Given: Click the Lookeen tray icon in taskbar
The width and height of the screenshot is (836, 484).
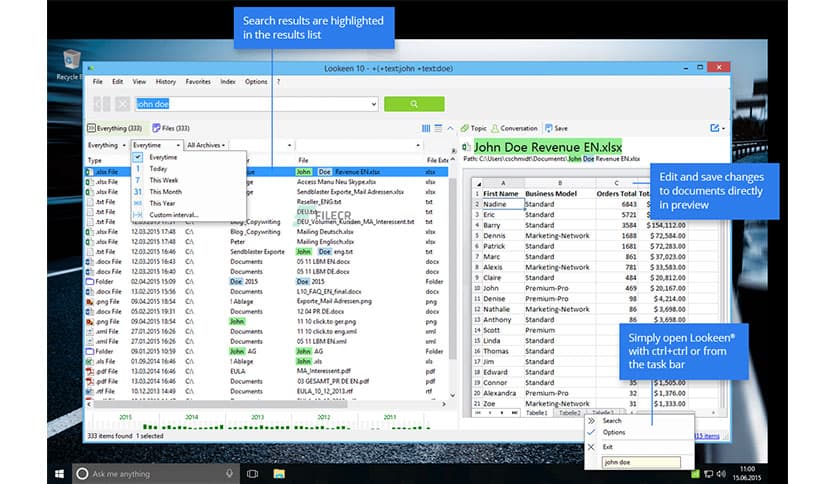Looking at the screenshot, I should point(695,473).
